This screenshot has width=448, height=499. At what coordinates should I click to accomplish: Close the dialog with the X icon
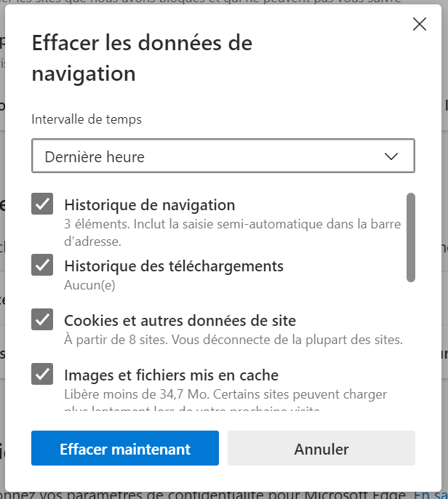coord(420,24)
